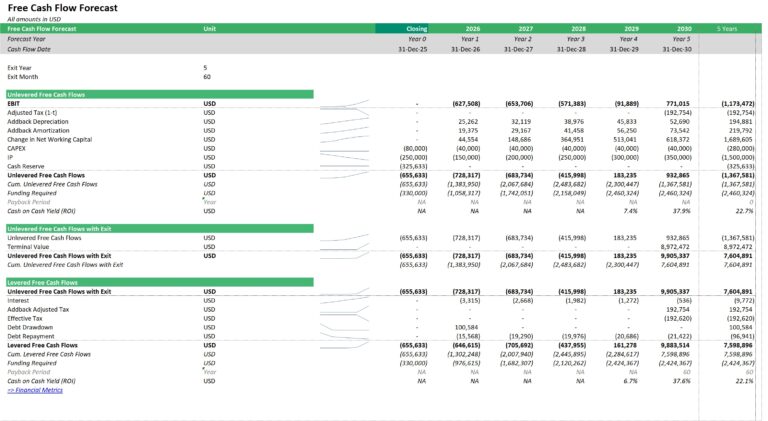Click Cash Flow Date 31-Dec-25
Viewport: 768px width, 421px height.
412,49
